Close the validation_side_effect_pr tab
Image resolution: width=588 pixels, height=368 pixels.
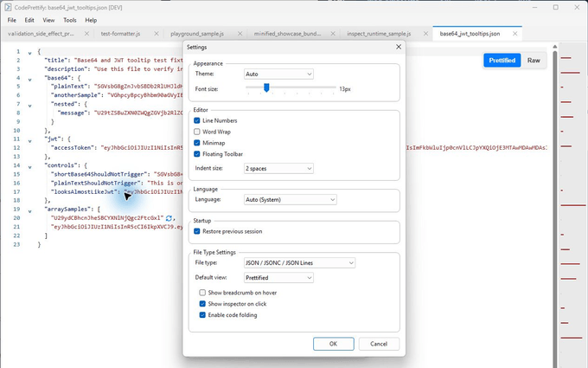pos(86,34)
